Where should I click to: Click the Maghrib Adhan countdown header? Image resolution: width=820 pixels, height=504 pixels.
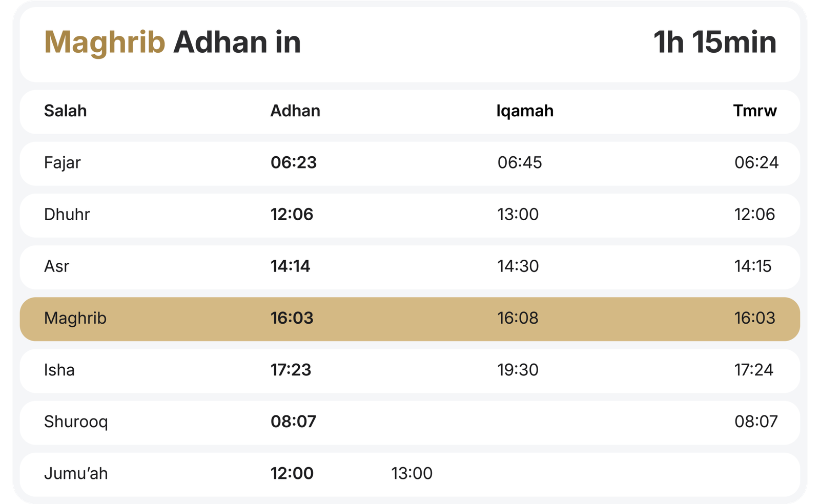(172, 42)
